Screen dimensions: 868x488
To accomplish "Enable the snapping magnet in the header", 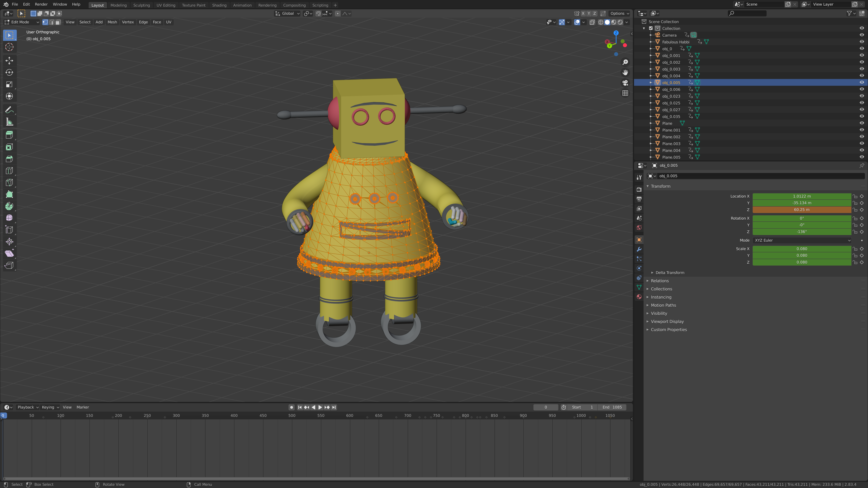I will click(318, 14).
